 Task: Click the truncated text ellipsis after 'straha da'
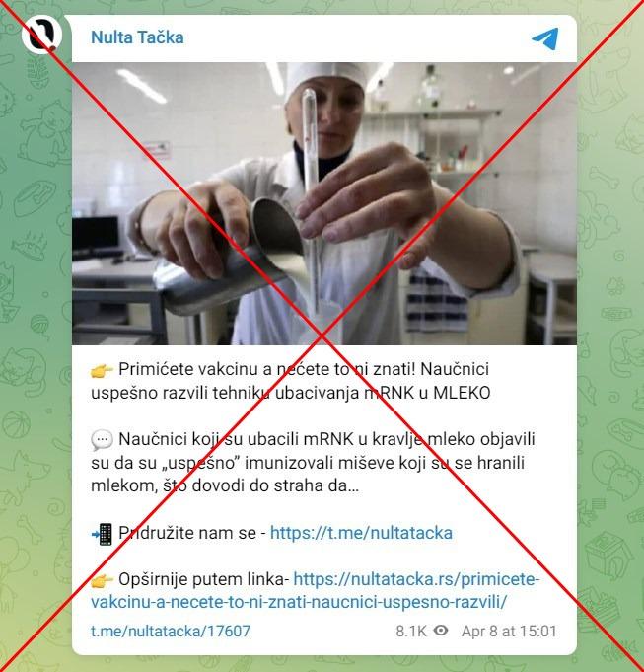click(x=354, y=486)
